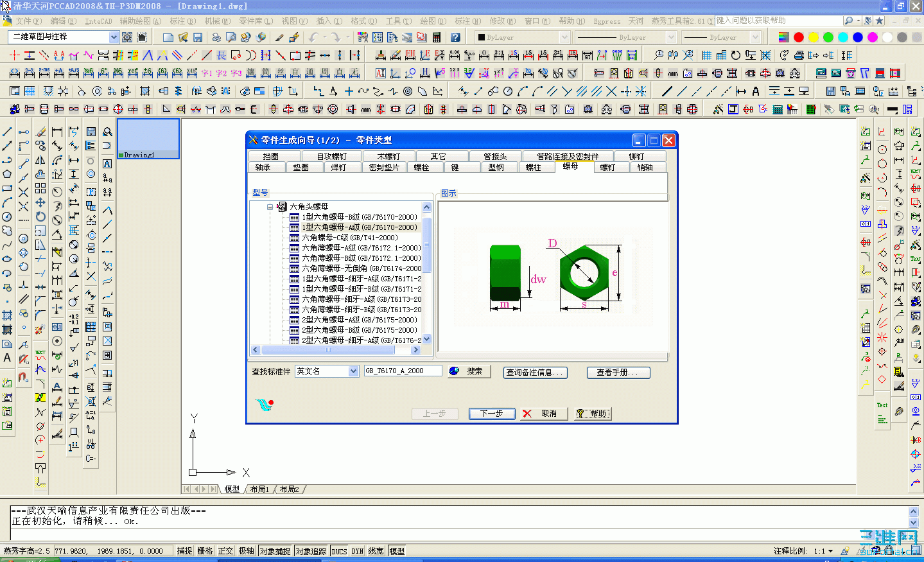Select the Spline curve tool
Image resolution: width=924 pixels, height=562 pixels.
tap(7, 245)
